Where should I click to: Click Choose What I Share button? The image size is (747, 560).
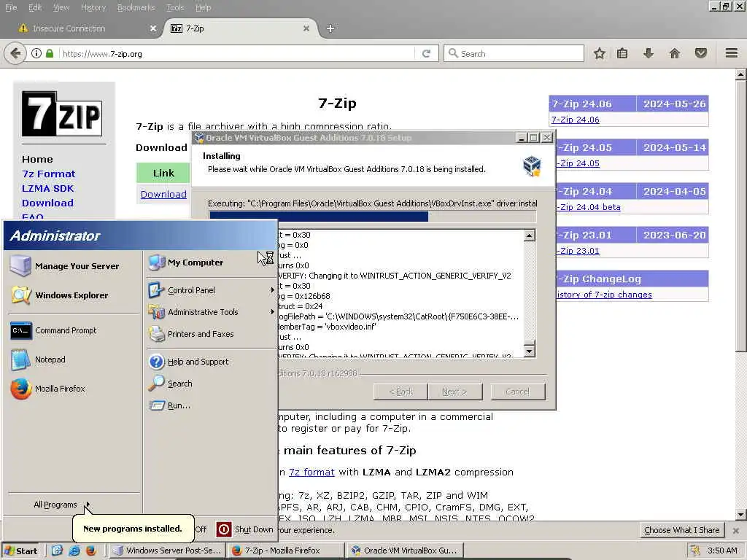(x=681, y=530)
